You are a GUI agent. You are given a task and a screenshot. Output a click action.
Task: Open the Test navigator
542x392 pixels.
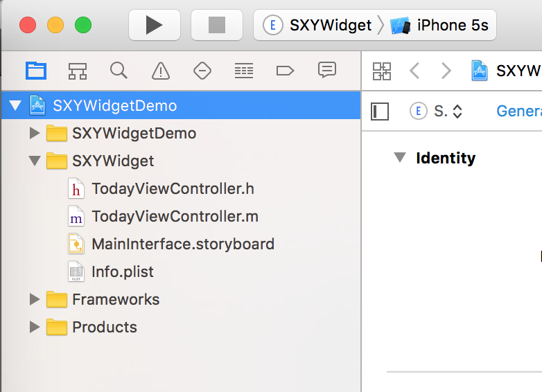[202, 70]
